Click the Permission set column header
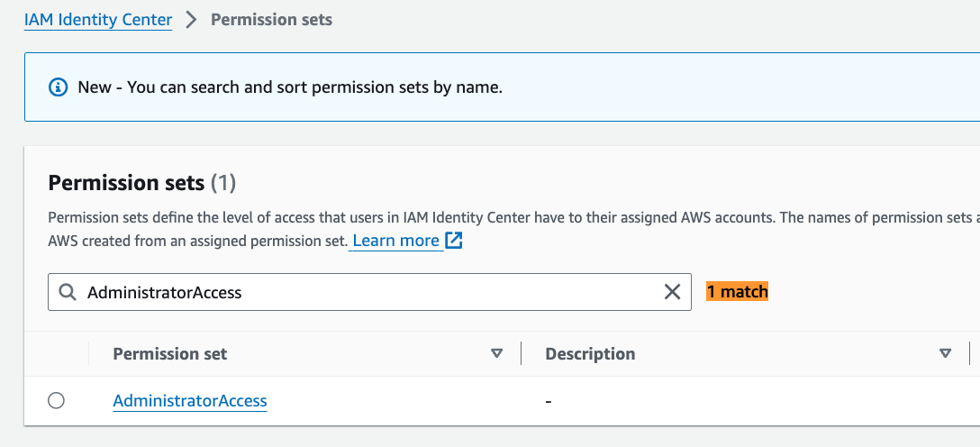980x447 pixels. coord(170,354)
